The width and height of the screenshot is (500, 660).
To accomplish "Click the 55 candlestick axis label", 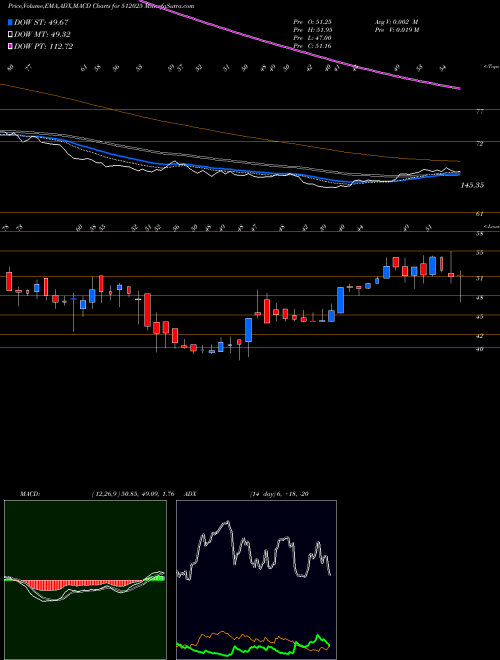I will (x=480, y=253).
